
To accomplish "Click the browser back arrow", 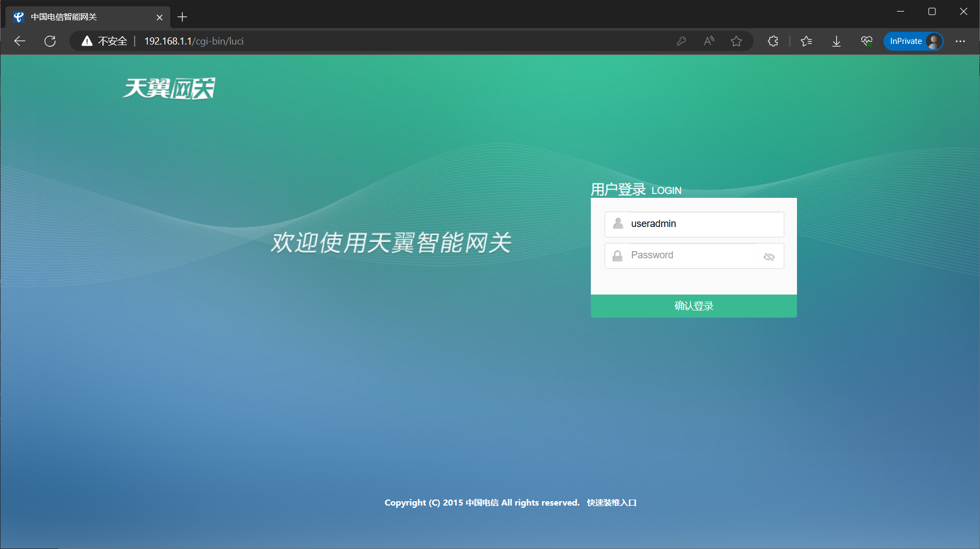I will 20,41.
